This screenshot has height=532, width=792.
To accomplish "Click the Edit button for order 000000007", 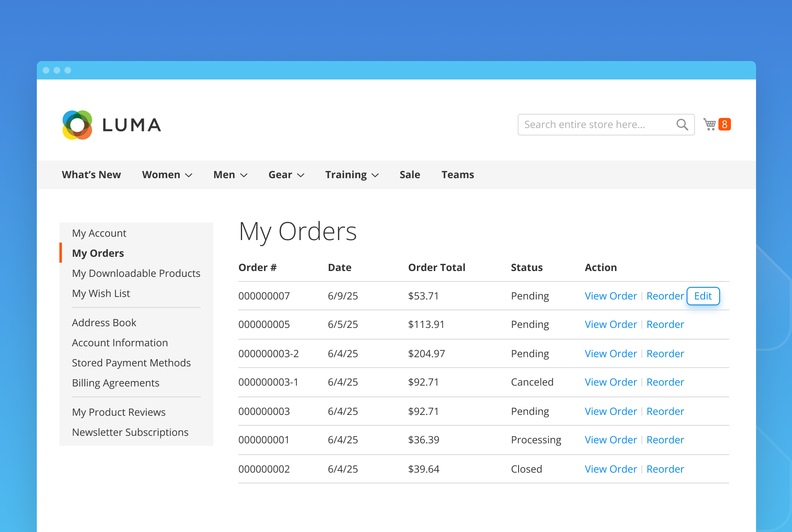I will 703,296.
